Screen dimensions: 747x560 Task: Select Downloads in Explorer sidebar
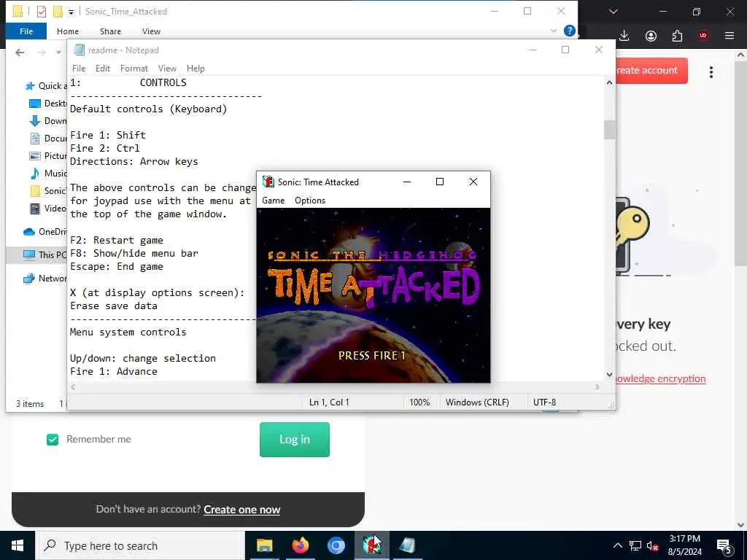point(47,121)
